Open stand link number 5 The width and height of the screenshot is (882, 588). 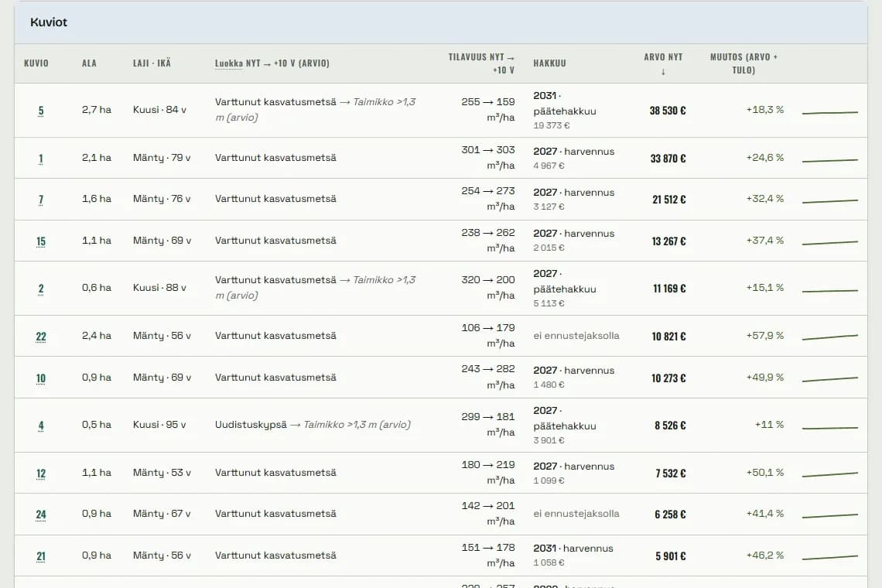point(40,111)
